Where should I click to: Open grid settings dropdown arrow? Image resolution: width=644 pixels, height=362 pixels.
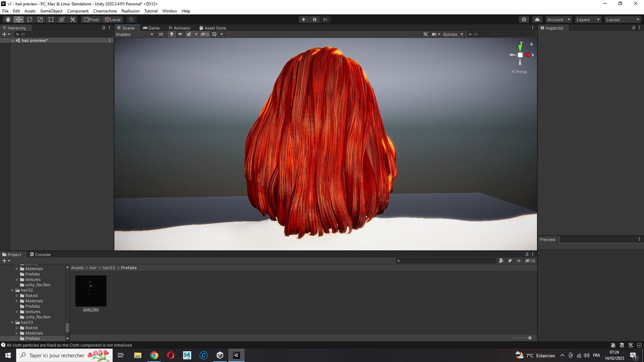point(222,34)
